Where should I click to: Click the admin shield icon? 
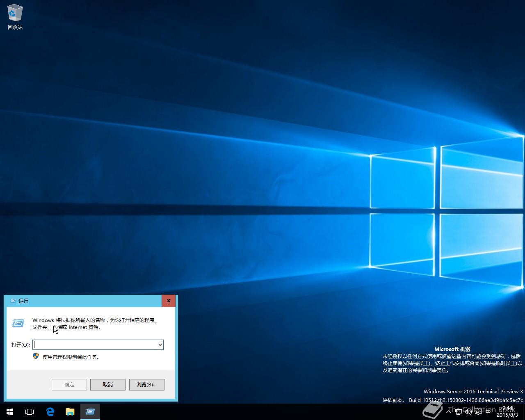click(36, 356)
